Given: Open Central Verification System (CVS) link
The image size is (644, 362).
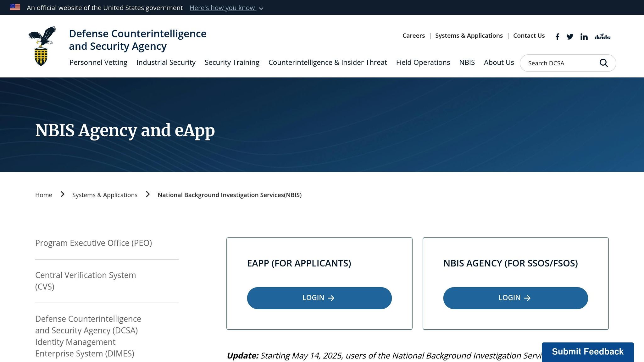Looking at the screenshot, I should click(x=86, y=281).
